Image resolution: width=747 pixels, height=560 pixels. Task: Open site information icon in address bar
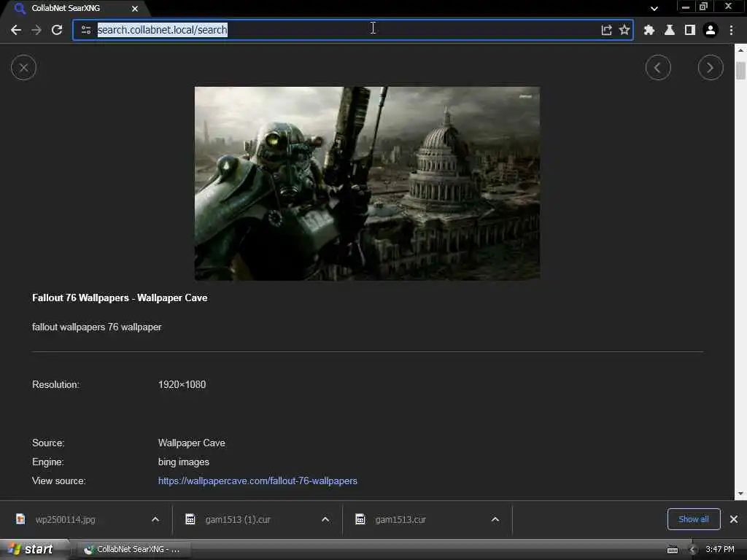click(x=86, y=30)
